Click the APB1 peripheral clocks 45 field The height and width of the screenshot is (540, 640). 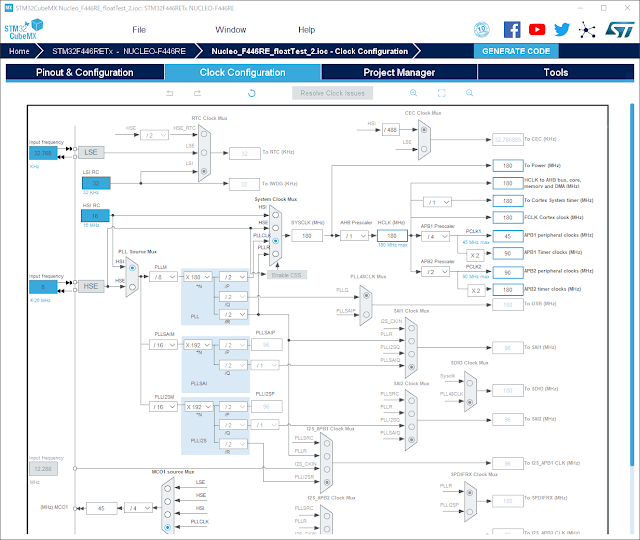pyautogui.click(x=508, y=236)
